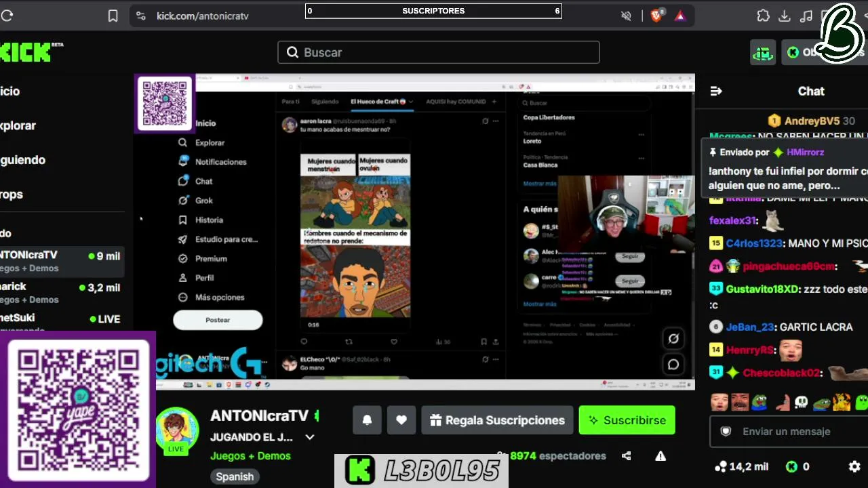This screenshot has height=488, width=868.
Task: Open the pinned message from HMirrorz
Action: [x=787, y=169]
